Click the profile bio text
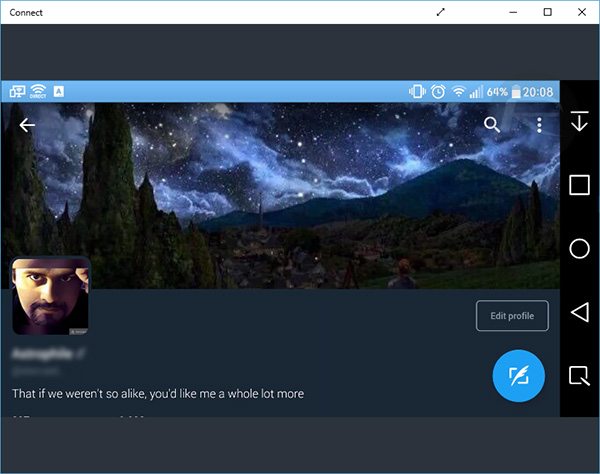Viewport: 600px width, 474px height. pos(158,393)
